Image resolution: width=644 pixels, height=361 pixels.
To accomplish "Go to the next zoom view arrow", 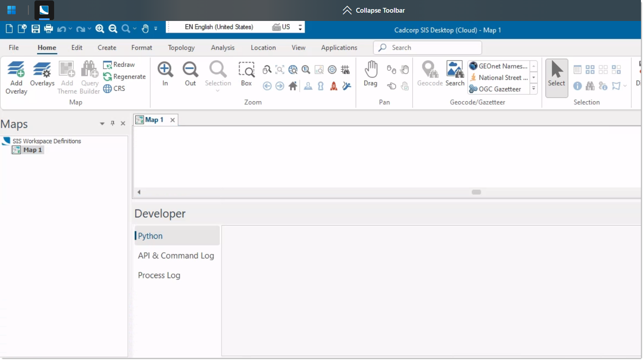I will [280, 86].
